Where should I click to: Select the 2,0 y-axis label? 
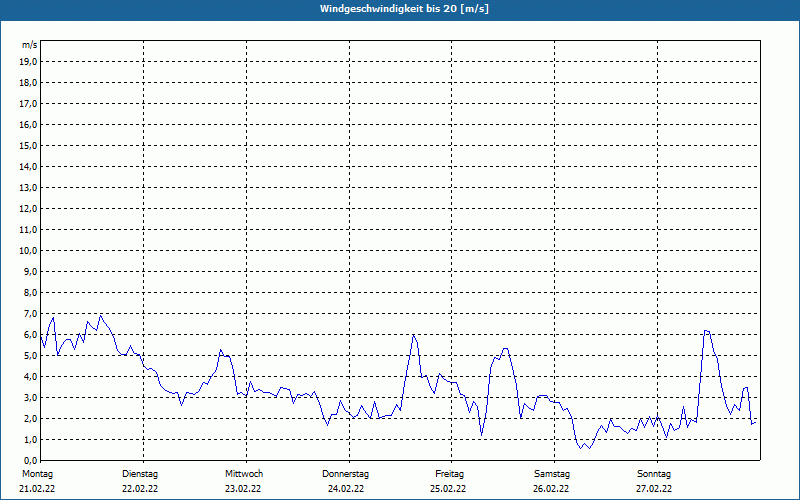tap(30, 418)
